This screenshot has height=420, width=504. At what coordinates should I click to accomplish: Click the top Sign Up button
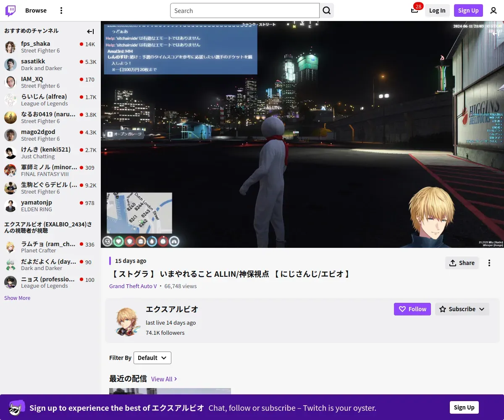[x=468, y=10]
